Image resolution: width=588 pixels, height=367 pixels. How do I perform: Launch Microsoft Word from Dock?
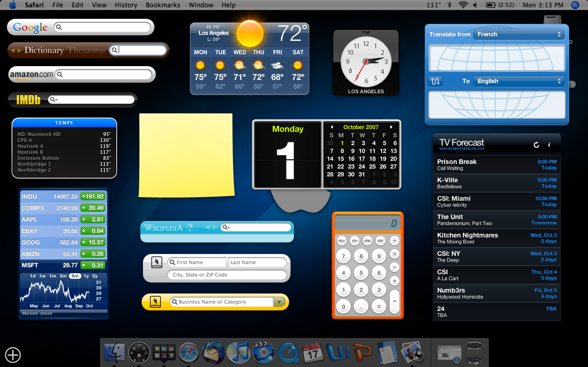(x=337, y=352)
